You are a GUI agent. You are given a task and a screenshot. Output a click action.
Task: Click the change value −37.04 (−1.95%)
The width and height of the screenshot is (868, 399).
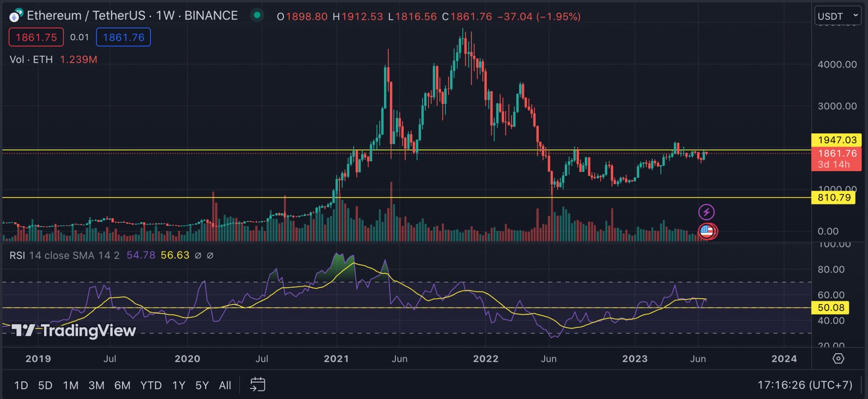click(x=539, y=17)
